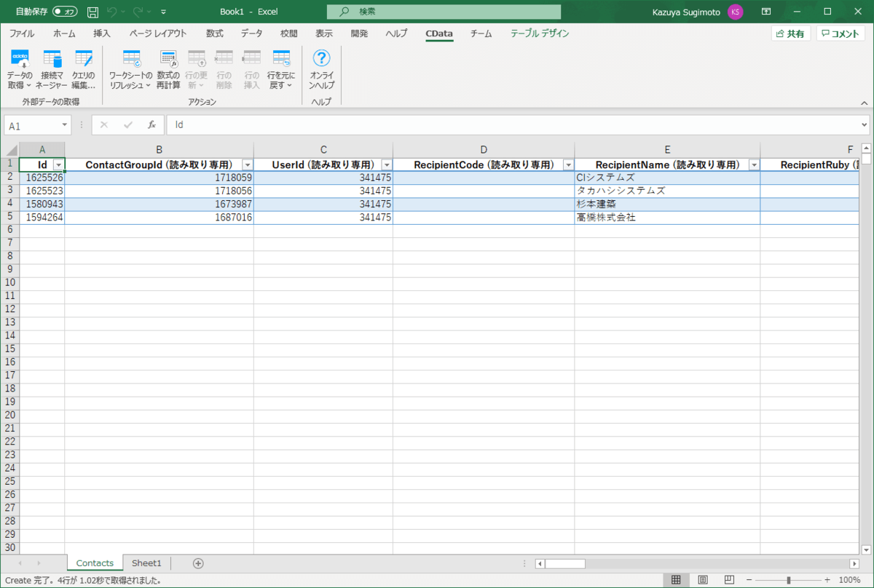874x588 pixels.
Task: Open the ページレイアウト tab
Action: pyautogui.click(x=158, y=33)
